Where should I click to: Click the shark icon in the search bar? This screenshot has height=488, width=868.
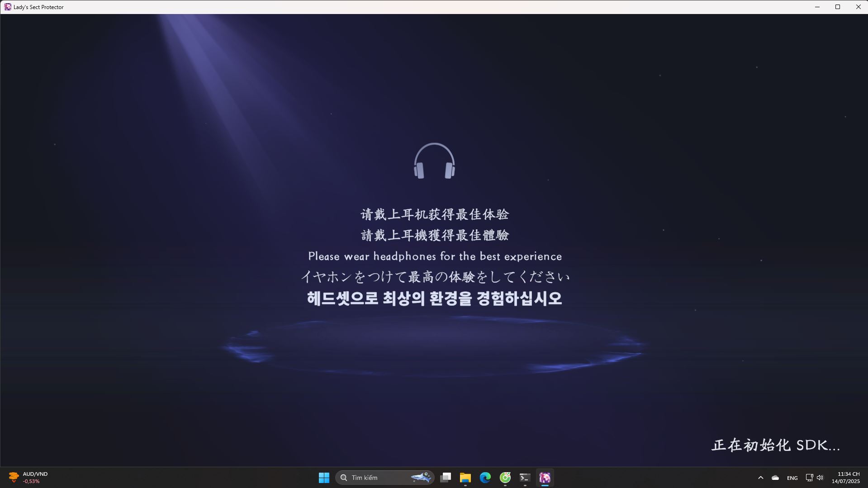click(422, 477)
